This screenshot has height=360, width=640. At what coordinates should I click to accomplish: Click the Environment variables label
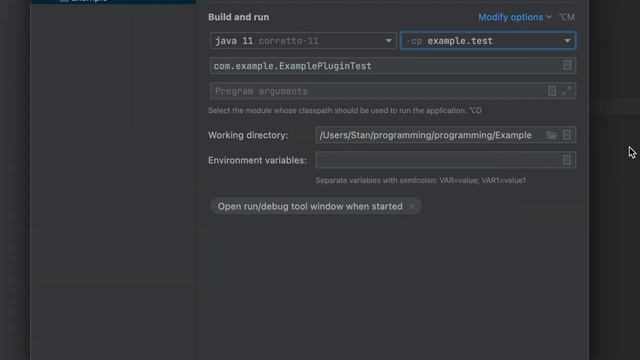257,160
